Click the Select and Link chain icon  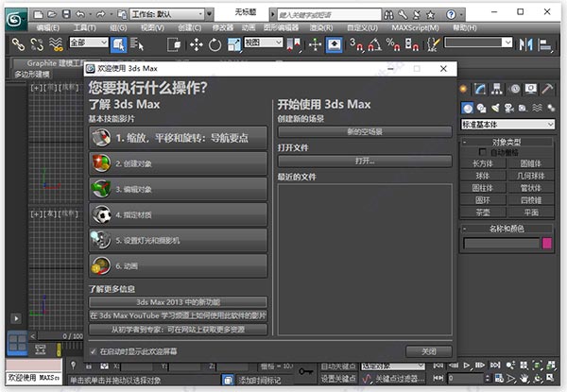(x=18, y=44)
